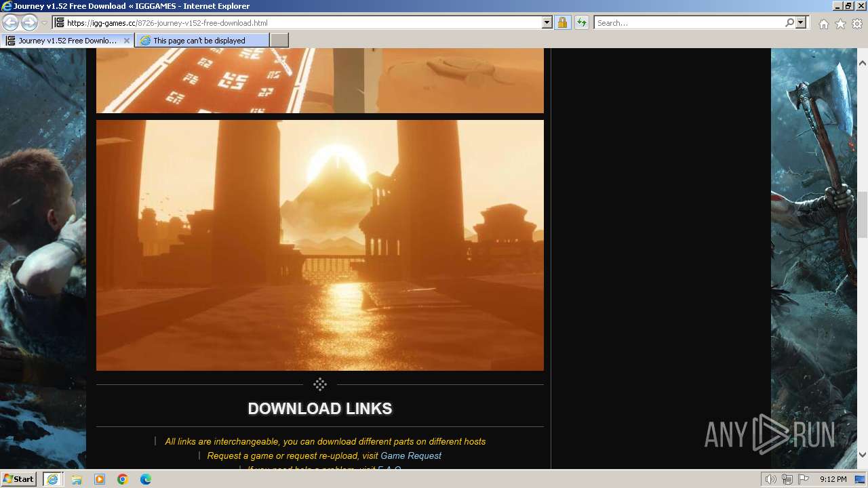The width and height of the screenshot is (868, 488).
Task: Click the vertical scrollbar thumb
Action: (863, 214)
